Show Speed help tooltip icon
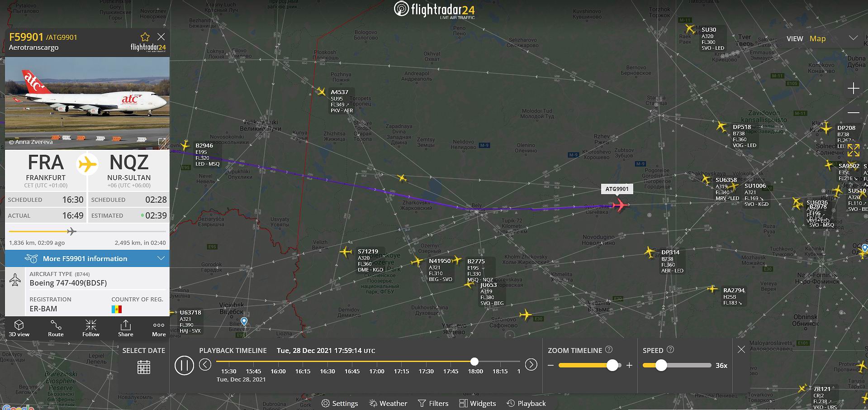The width and height of the screenshot is (868, 410). [670, 349]
